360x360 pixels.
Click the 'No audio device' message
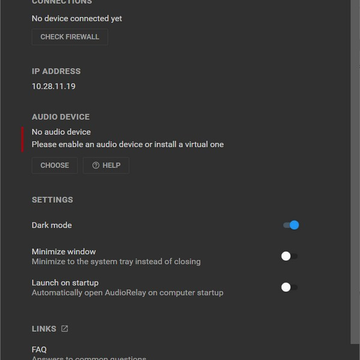61,132
